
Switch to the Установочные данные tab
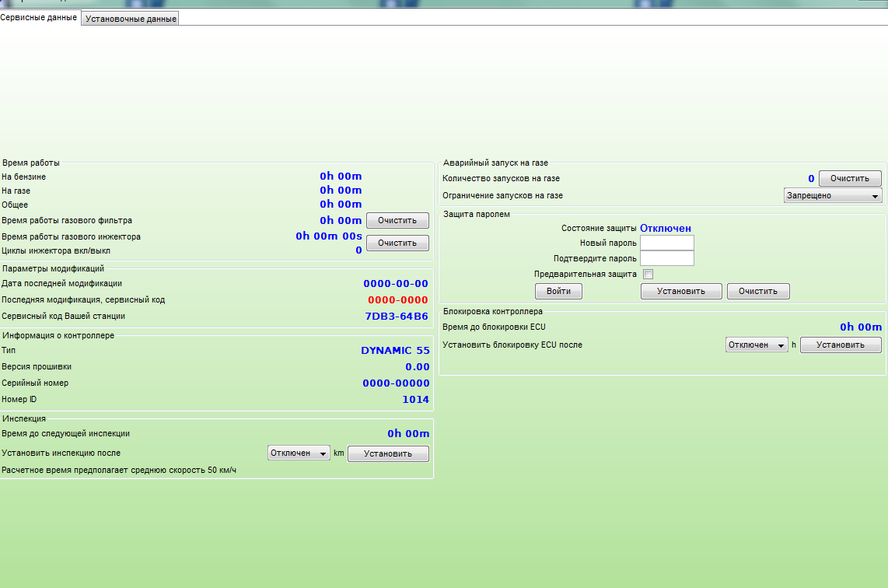point(131,19)
